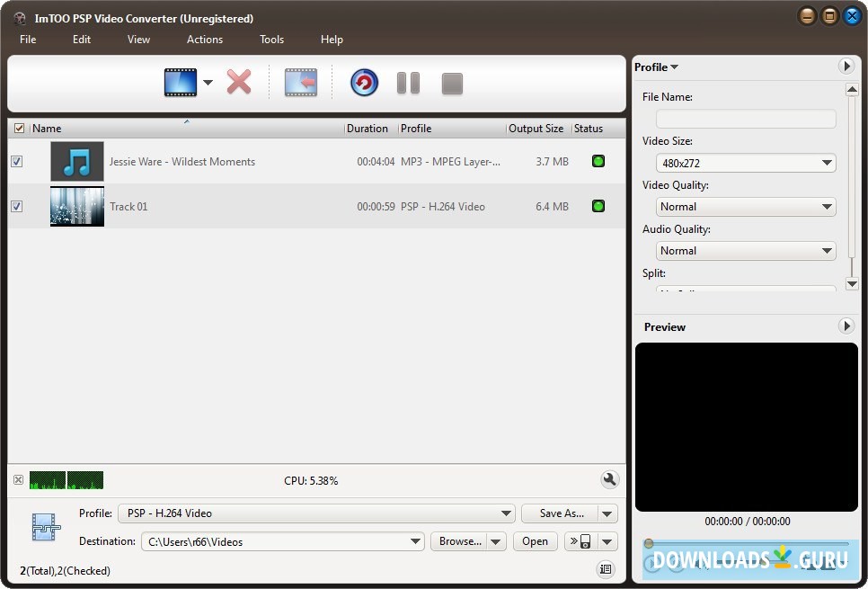Open the Audio Quality Normal dropdown
The image size is (868, 589).
(x=746, y=251)
